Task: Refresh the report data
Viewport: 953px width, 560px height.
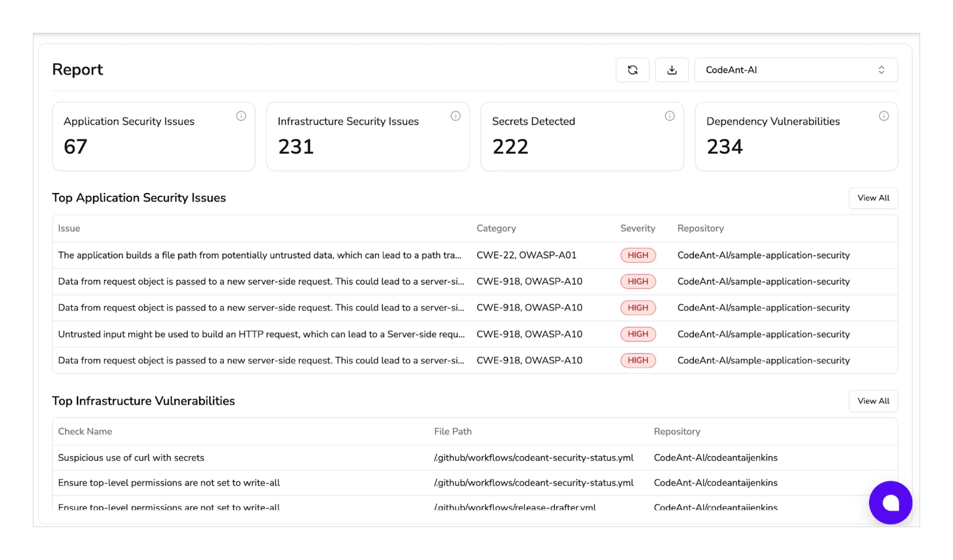Action: tap(633, 70)
